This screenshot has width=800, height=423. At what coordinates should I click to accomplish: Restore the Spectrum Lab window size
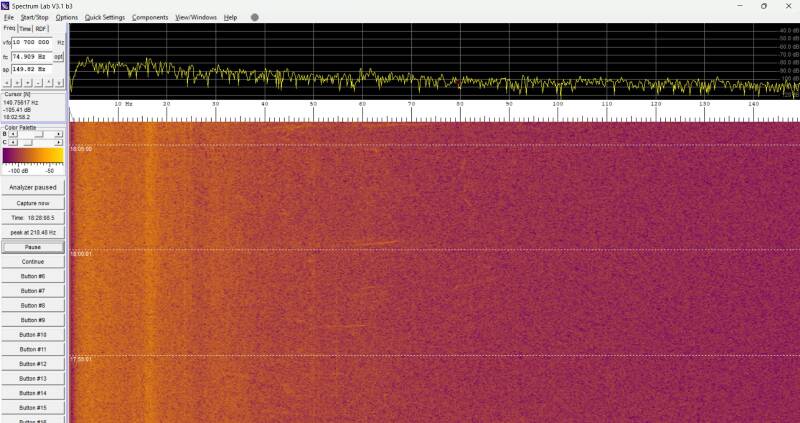click(764, 6)
